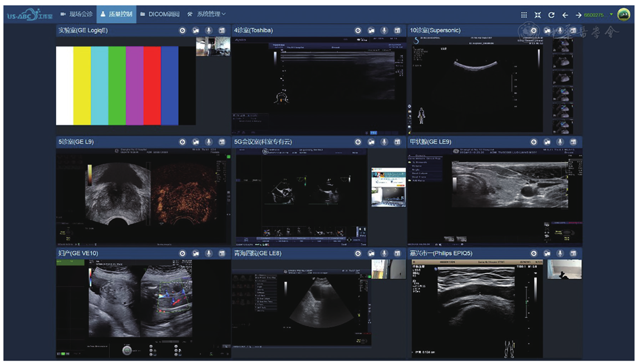Go back with the left arrow icon
Screen dimensions: 640x364
point(565,15)
